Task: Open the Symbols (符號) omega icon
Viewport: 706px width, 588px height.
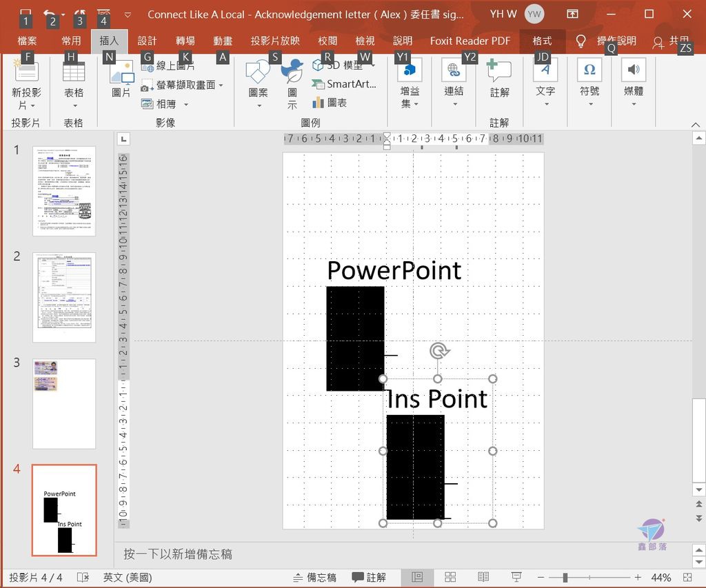Action: pos(589,70)
